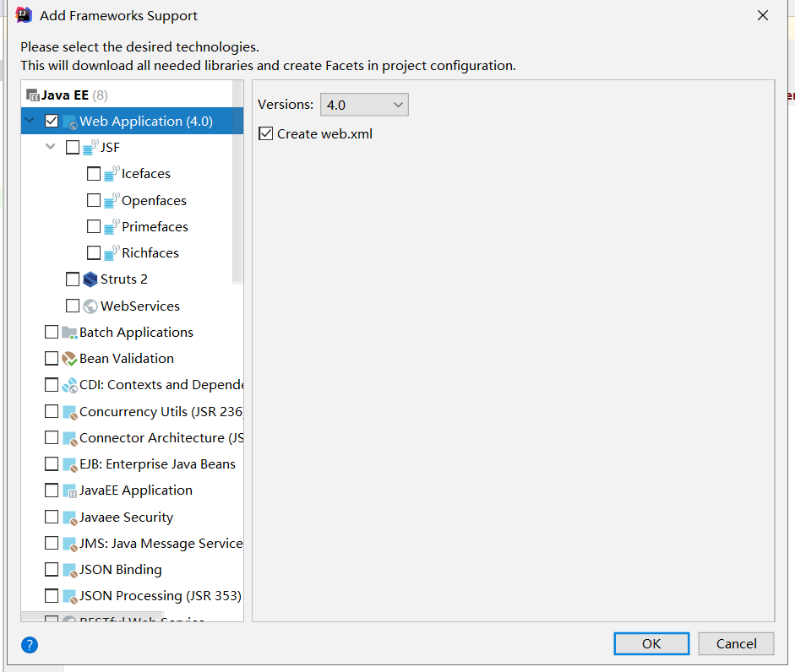Screen dimensions: 795x672
Task: Close the Add Frameworks Support dialog
Action: pos(763,16)
